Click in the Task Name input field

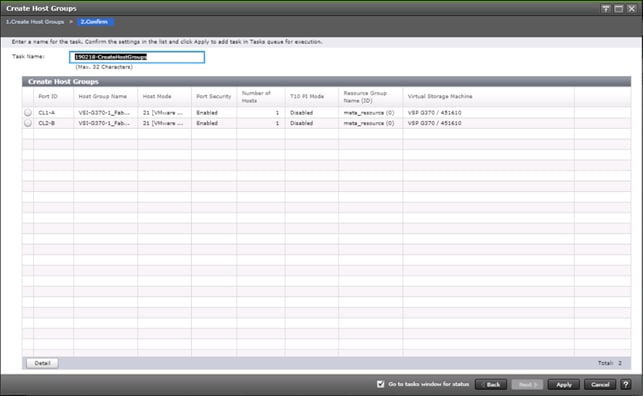[137, 57]
